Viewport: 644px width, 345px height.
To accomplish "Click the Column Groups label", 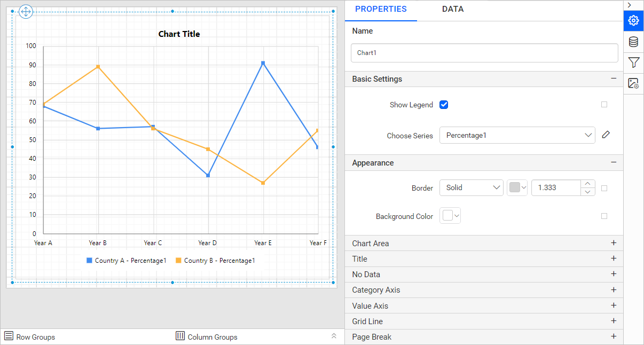I will pos(212,337).
